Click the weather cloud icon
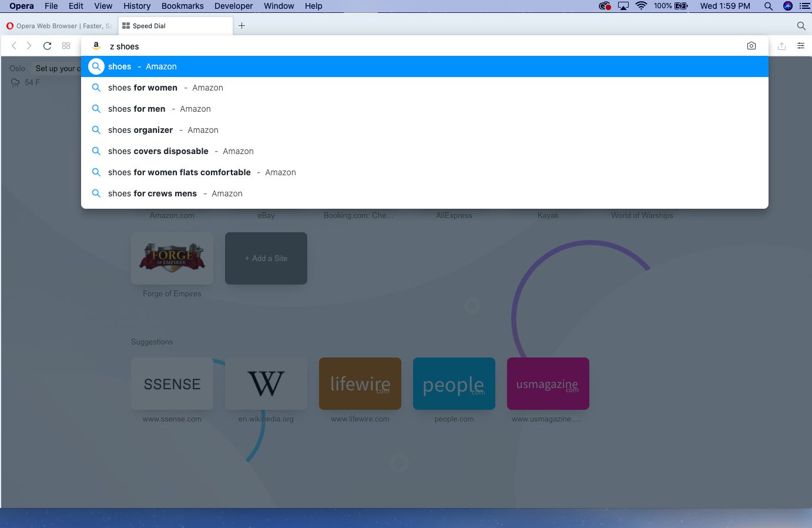812x528 pixels. pos(15,83)
